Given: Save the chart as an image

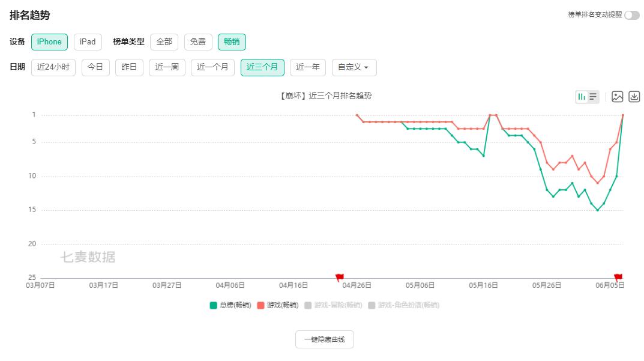Looking at the screenshot, I should (617, 97).
